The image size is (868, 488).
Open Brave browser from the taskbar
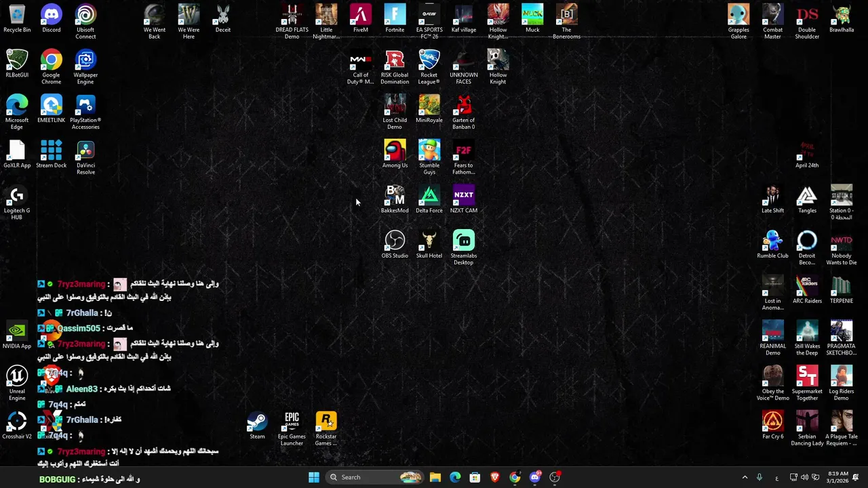495,477
